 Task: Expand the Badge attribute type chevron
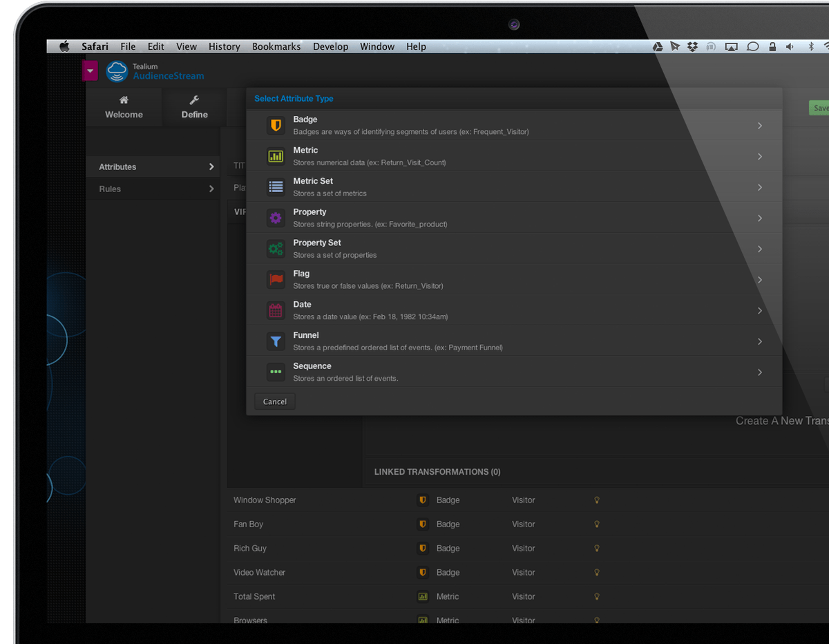pos(760,126)
